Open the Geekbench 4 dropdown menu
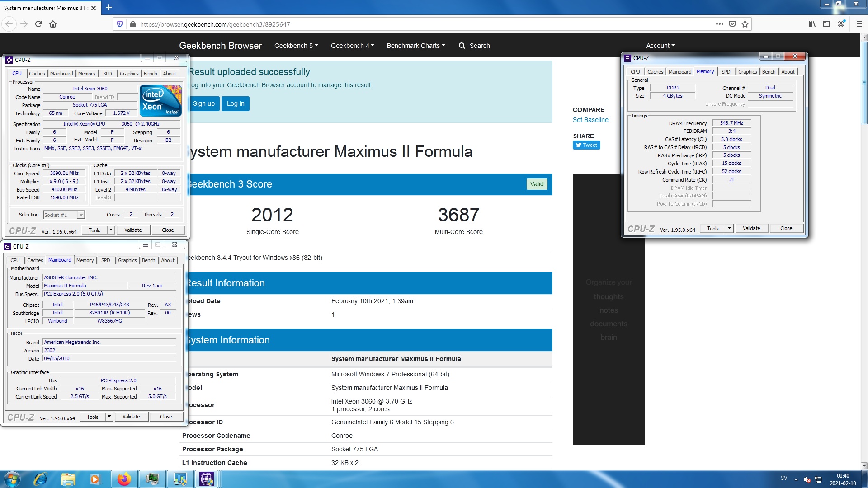868x488 pixels. 353,46
